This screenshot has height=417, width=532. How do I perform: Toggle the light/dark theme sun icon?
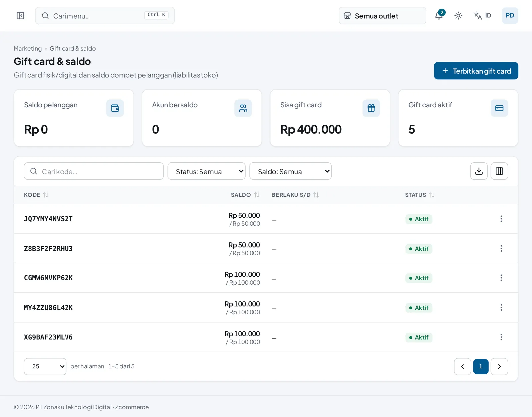tap(458, 16)
